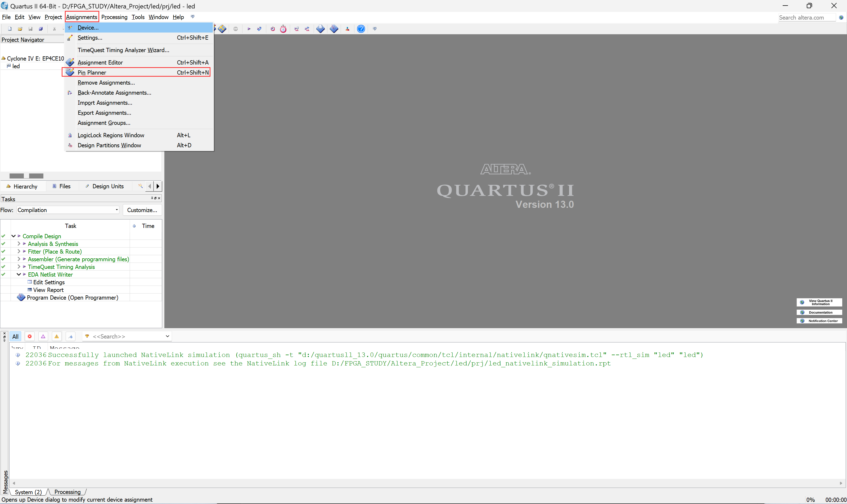Toggle warning messages filter button
The width and height of the screenshot is (847, 504).
[57, 336]
